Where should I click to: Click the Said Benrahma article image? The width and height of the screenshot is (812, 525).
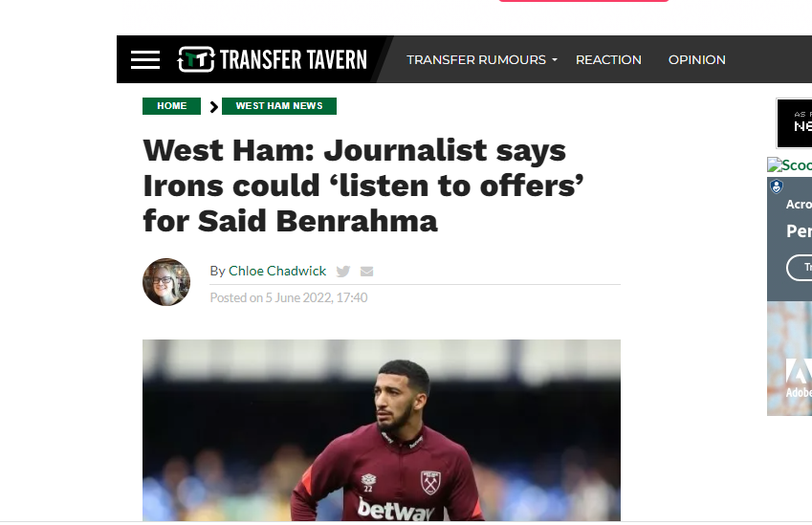pos(381,430)
